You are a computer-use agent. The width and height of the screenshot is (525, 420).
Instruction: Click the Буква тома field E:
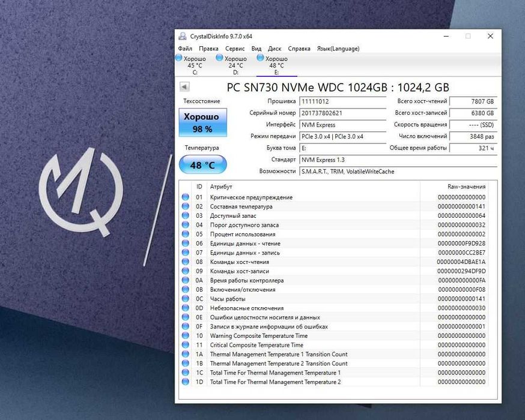343,148
